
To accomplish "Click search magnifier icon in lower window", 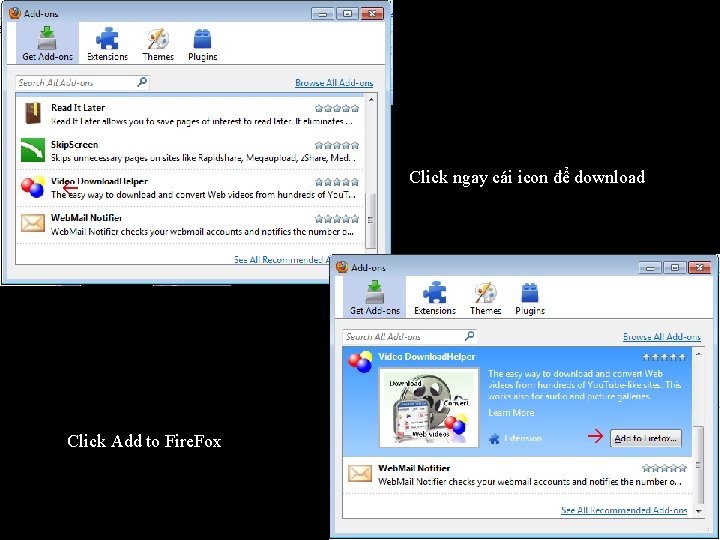I will click(470, 336).
